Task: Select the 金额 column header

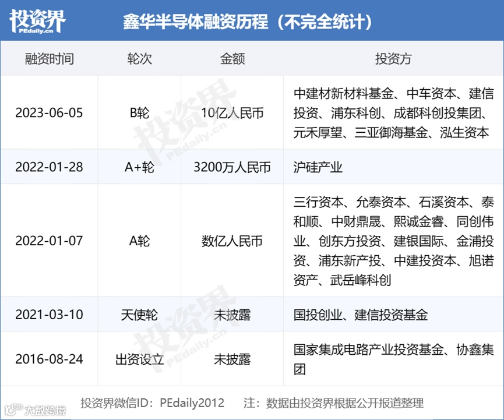Action: pos(232,59)
